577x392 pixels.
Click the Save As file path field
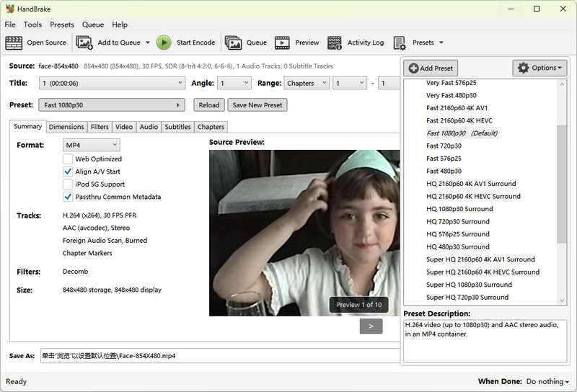pos(220,355)
